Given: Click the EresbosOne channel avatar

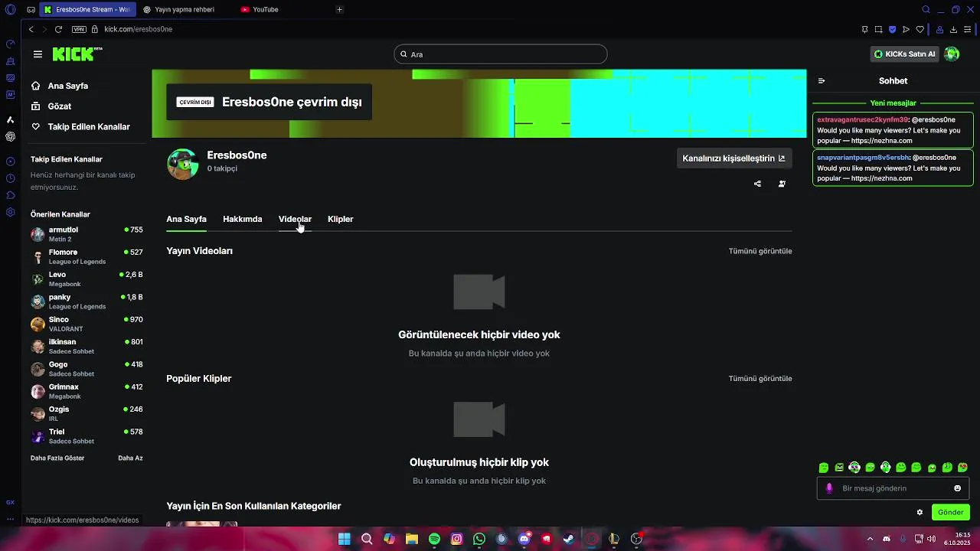Looking at the screenshot, I should pos(183,164).
